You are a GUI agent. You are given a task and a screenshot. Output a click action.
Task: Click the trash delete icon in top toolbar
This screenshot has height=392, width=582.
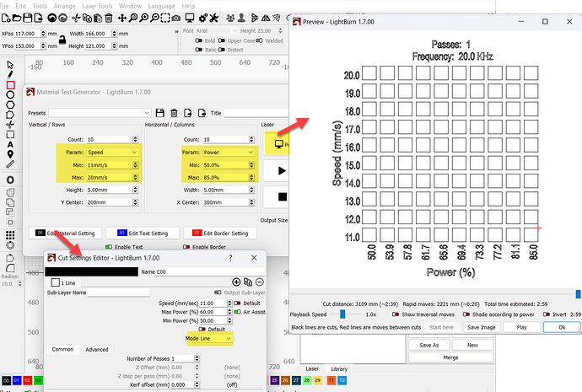pos(109,18)
